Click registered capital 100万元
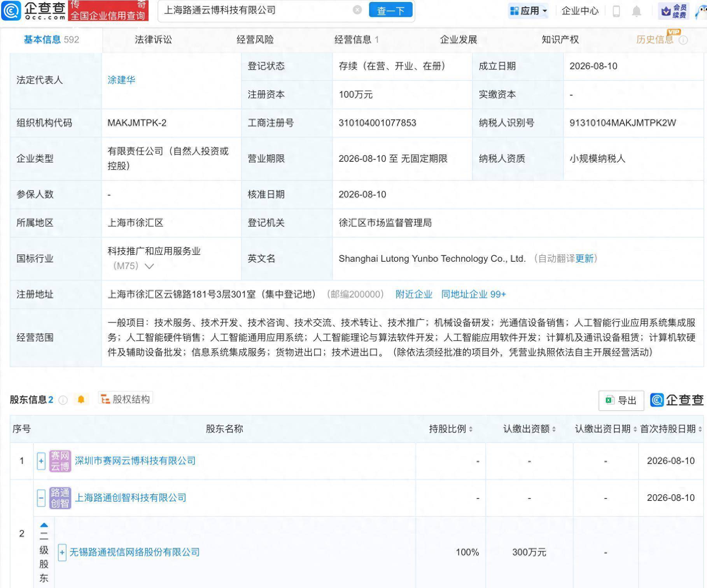707x588 pixels. click(x=355, y=95)
